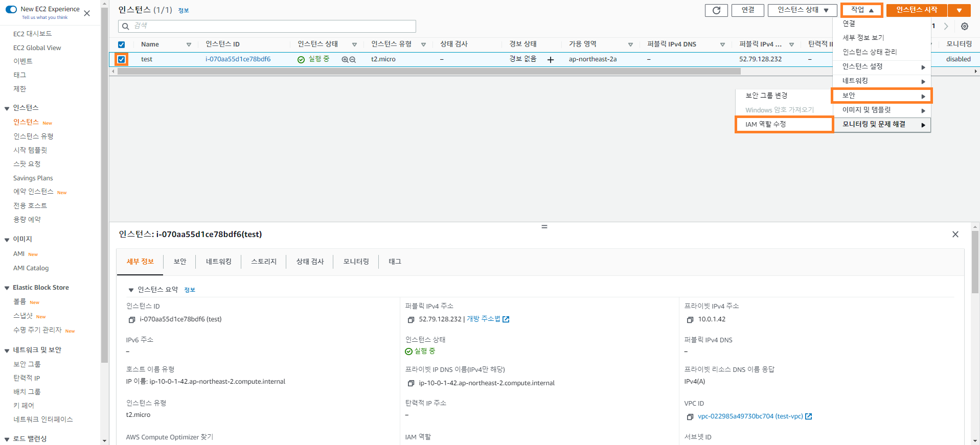The width and height of the screenshot is (980, 445).
Task: Copy public IPv4 address 52.79.128.232
Action: click(x=411, y=320)
